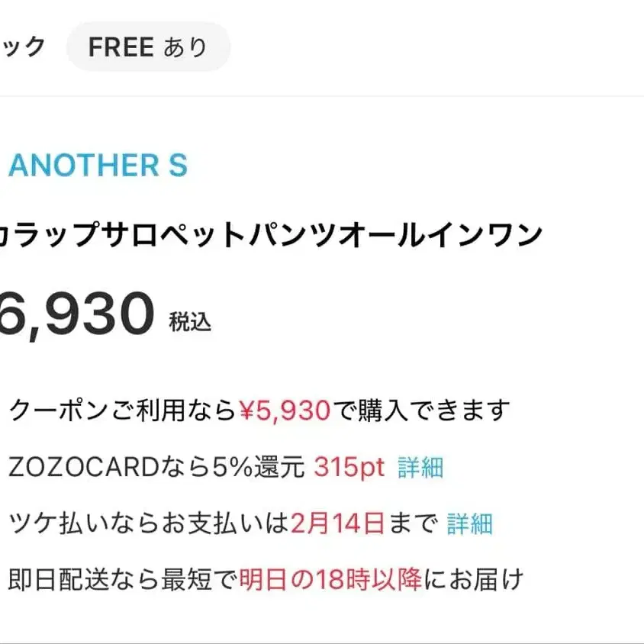Open 詳細 link for ツケ払い
Screen dimensions: 644x644
470,523
